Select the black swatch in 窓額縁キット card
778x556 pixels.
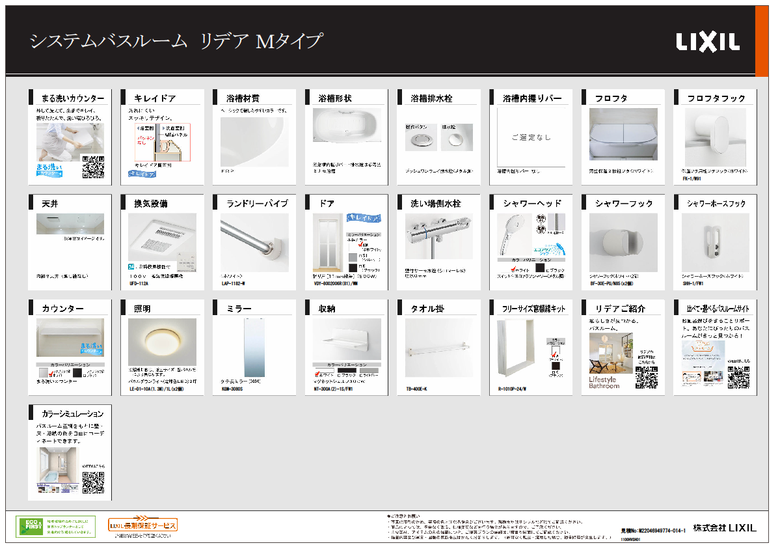click(x=556, y=366)
